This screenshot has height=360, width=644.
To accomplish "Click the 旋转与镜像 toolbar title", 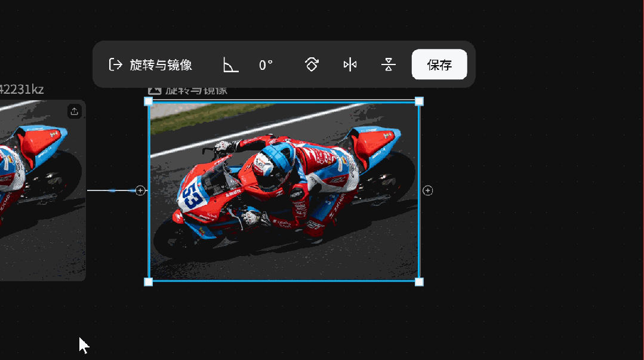I will coord(161,65).
